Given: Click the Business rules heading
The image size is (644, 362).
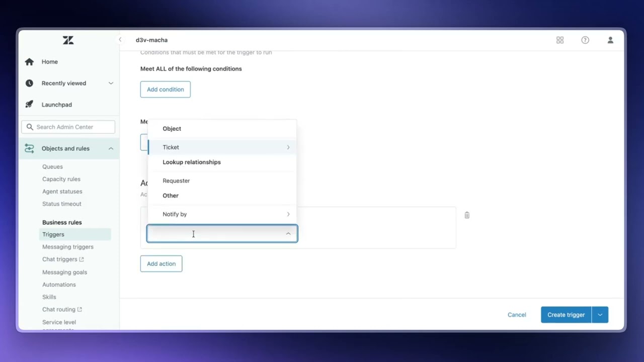Looking at the screenshot, I should (x=62, y=222).
